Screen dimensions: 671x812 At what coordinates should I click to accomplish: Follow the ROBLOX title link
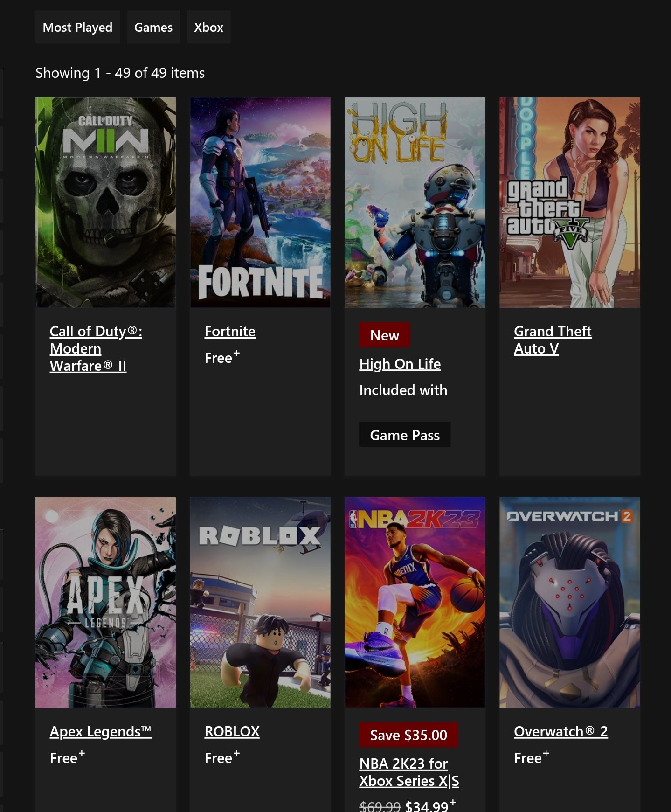pyautogui.click(x=232, y=731)
